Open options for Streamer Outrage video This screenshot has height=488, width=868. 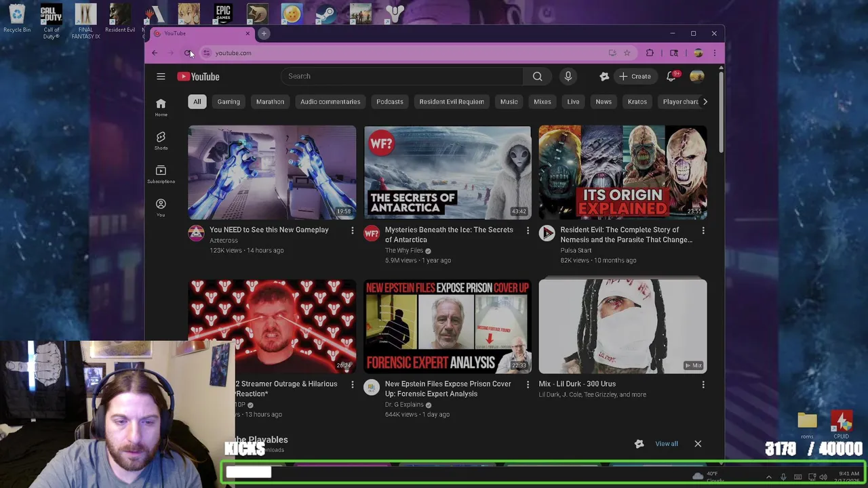(352, 384)
